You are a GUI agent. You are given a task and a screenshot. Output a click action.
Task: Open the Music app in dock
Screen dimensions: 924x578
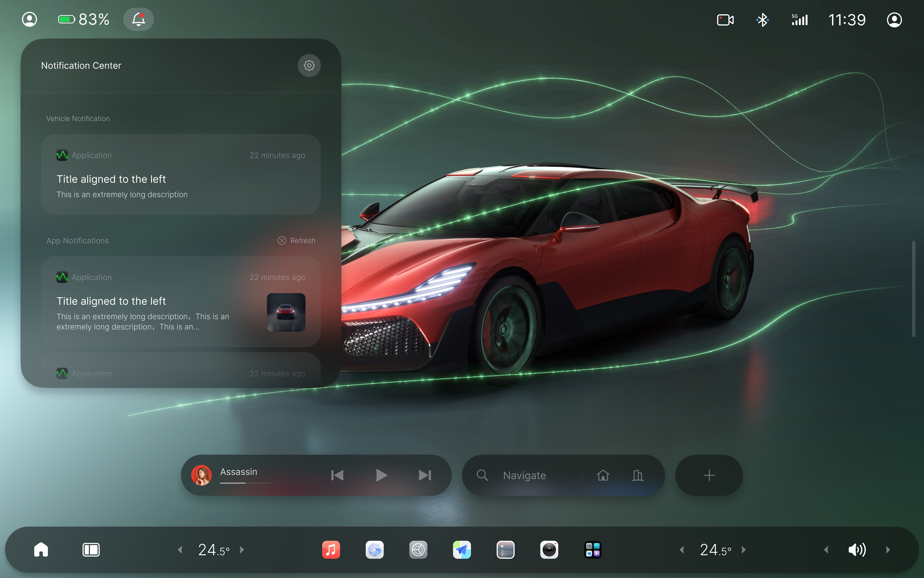coord(331,550)
